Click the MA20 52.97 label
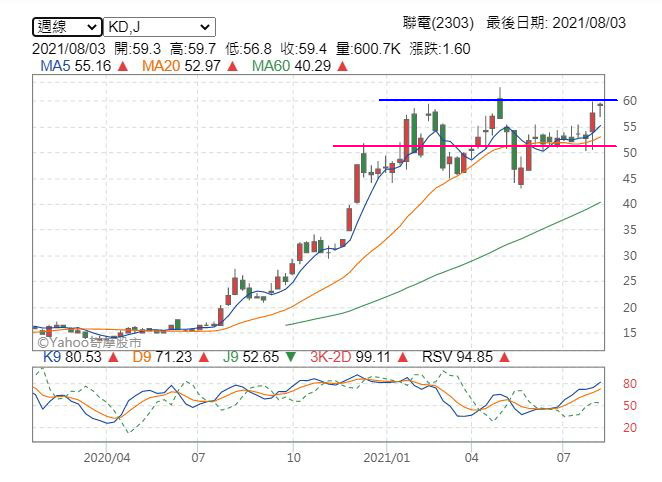The image size is (662, 482). click(x=181, y=66)
